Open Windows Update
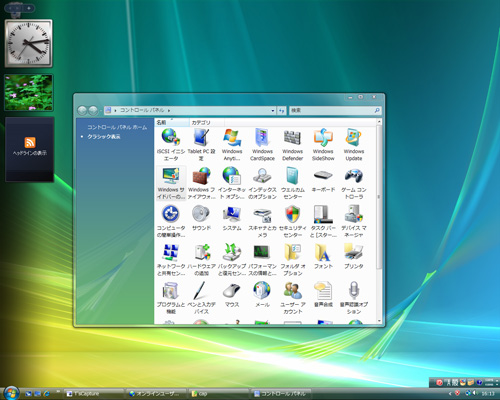The height and width of the screenshot is (400, 500). (x=354, y=144)
